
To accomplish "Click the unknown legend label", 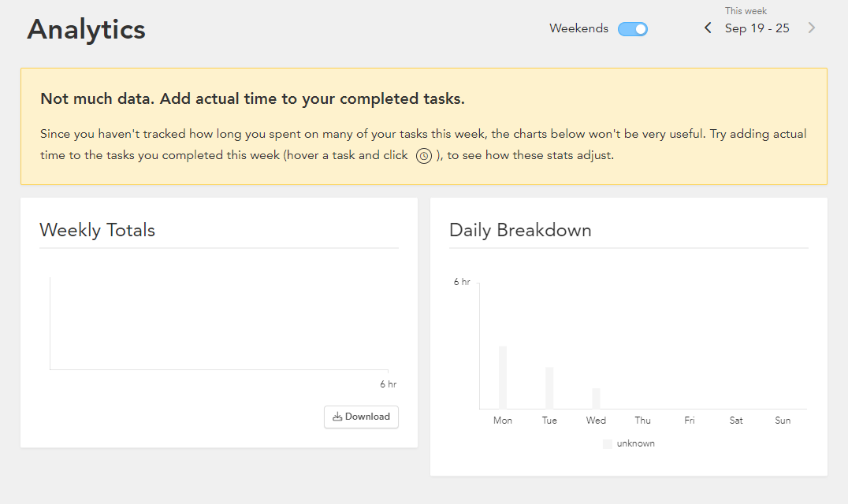I will 635,443.
